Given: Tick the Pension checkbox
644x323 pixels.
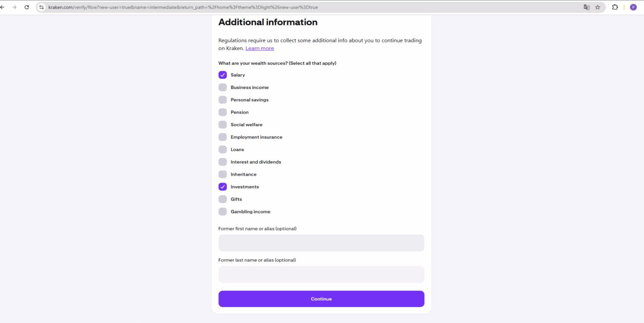Looking at the screenshot, I should pos(223,112).
